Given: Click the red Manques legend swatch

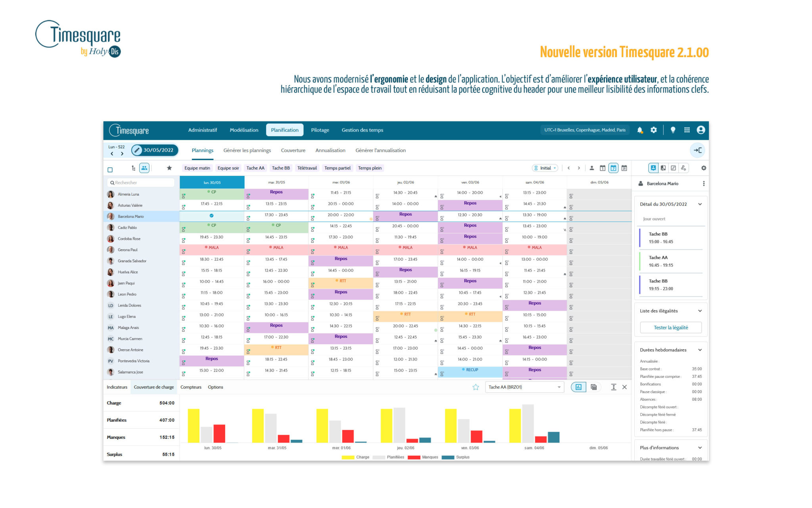Looking at the screenshot, I should click(x=414, y=457).
